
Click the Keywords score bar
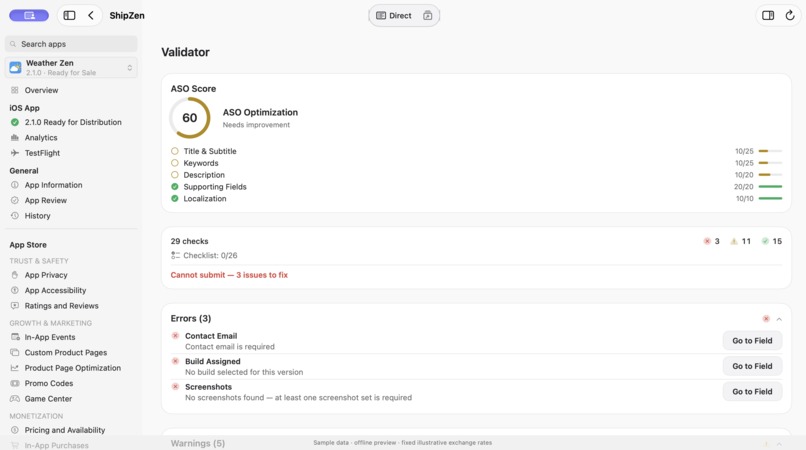[x=770, y=163]
